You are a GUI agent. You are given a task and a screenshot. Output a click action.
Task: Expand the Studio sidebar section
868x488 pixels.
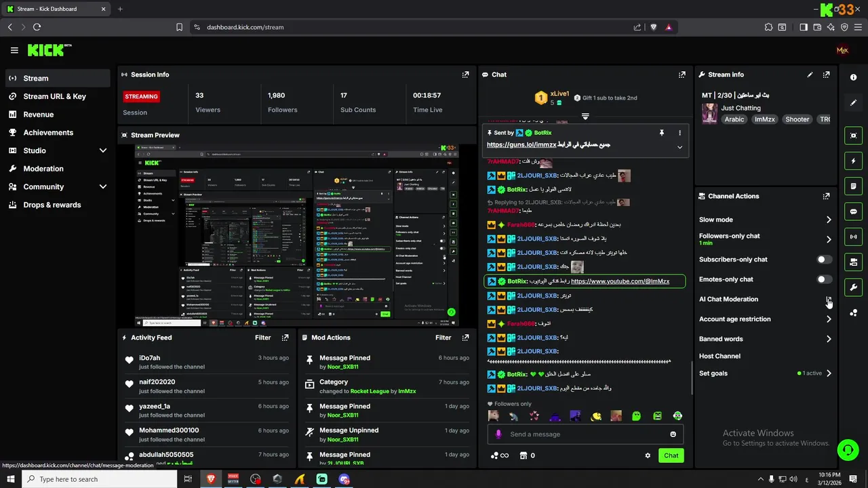(x=103, y=150)
